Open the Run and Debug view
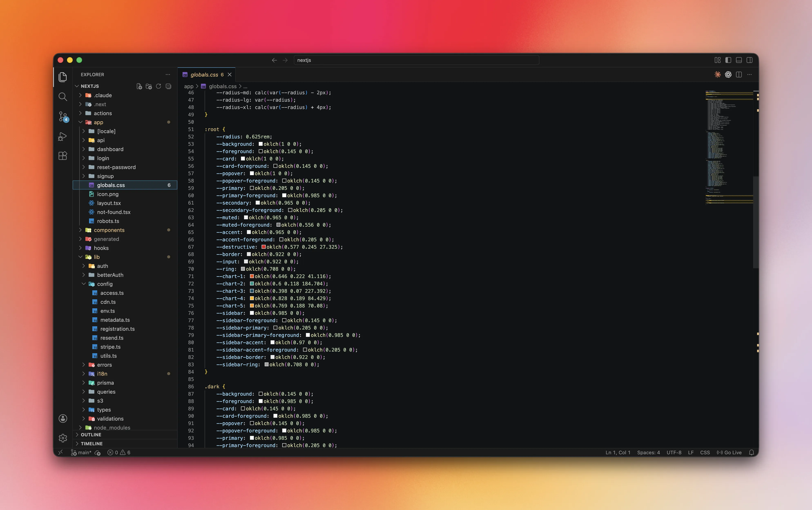Viewport: 812px width, 510px height. (63, 137)
